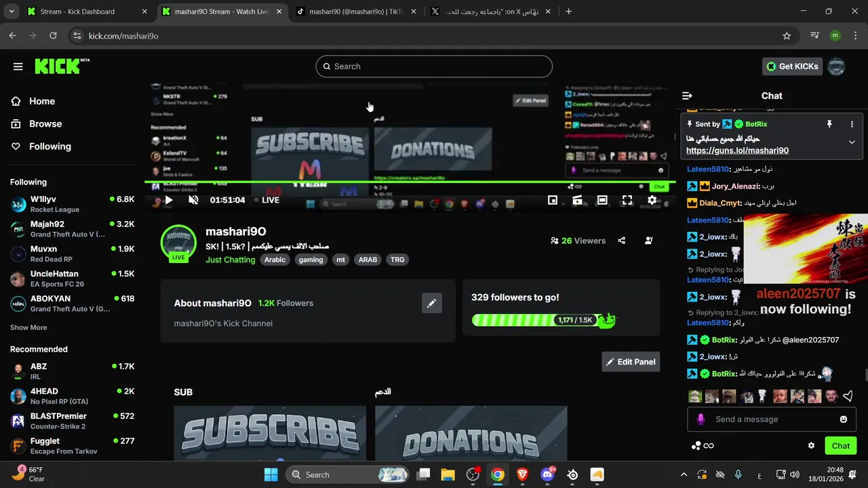
Task: Open the profile avatar menu
Action: click(836, 66)
